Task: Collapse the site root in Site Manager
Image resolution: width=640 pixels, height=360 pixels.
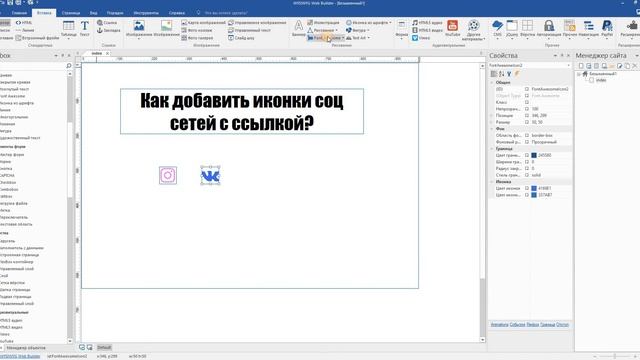Action: 578,74
